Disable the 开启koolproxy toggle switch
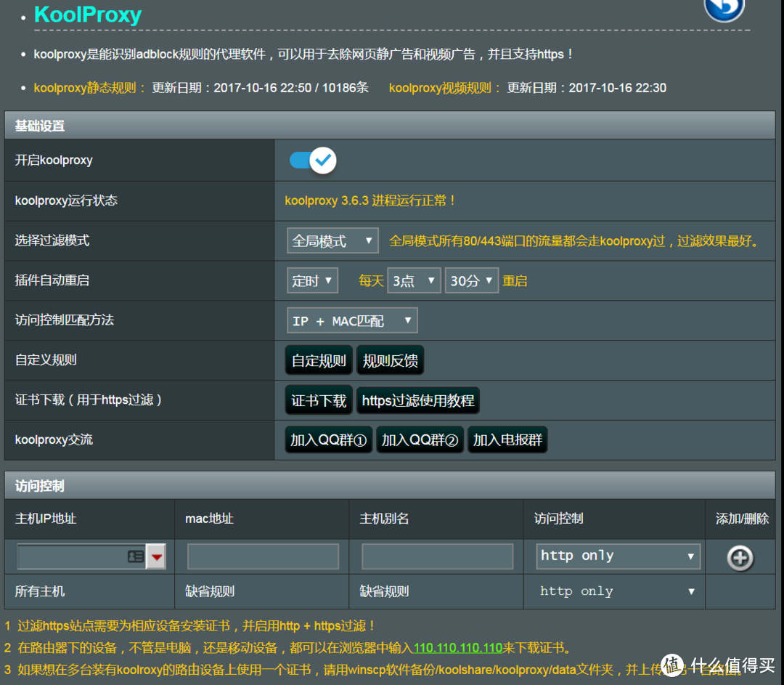Screen dimensions: 784x685 pos(311,161)
